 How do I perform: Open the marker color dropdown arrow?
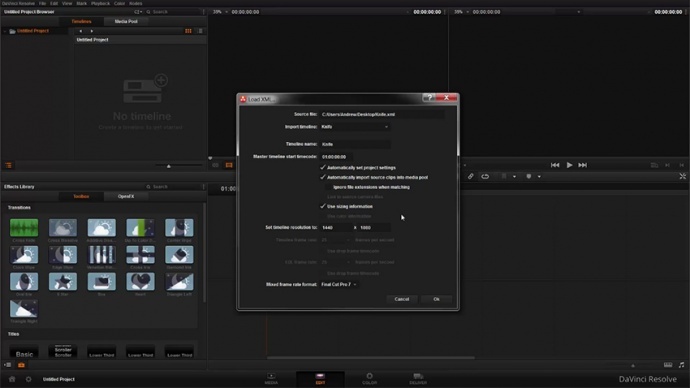click(539, 176)
